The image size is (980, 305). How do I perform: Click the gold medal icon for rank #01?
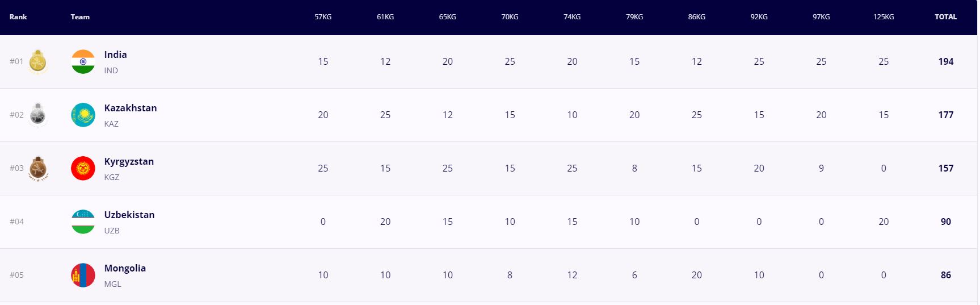(38, 61)
